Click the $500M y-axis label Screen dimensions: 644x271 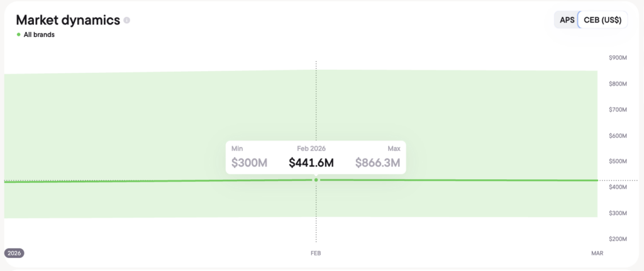[618, 161]
